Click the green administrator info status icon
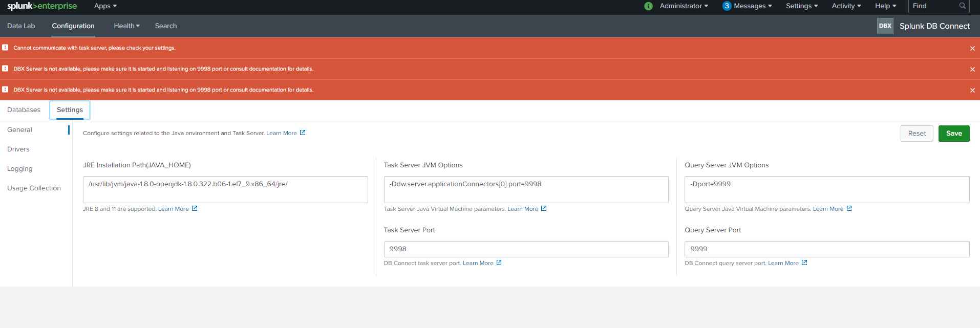The image size is (980, 328). 648,6
